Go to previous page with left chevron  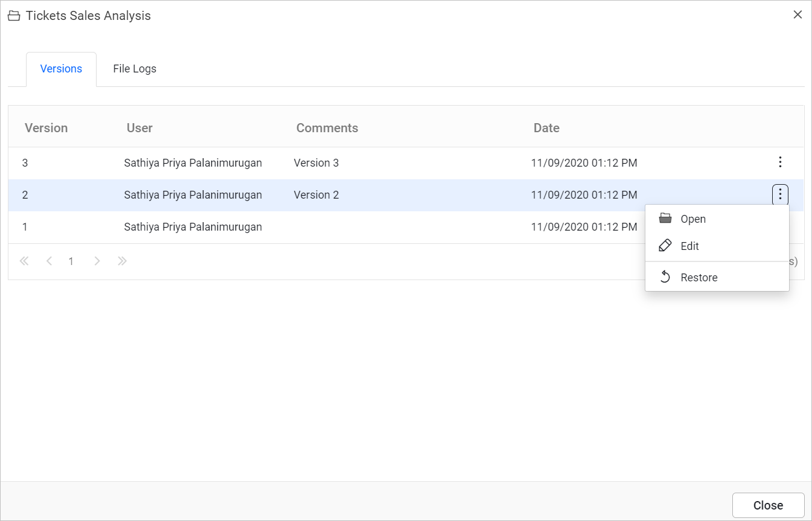[49, 261]
